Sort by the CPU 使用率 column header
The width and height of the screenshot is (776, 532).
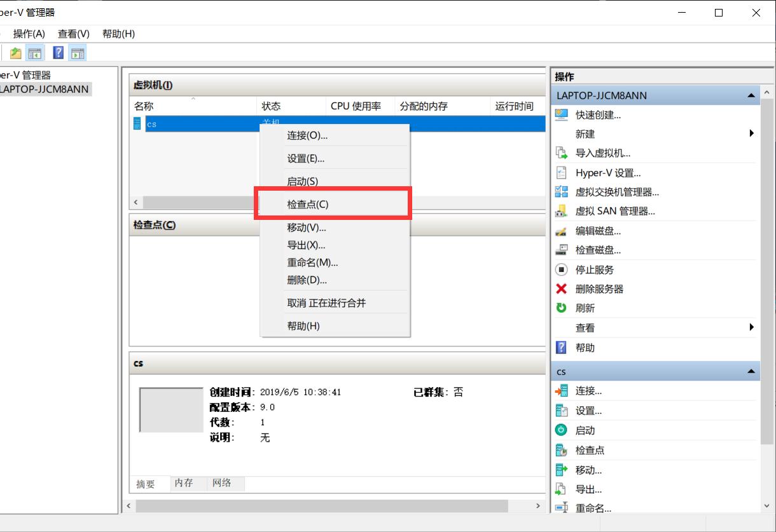(x=361, y=106)
